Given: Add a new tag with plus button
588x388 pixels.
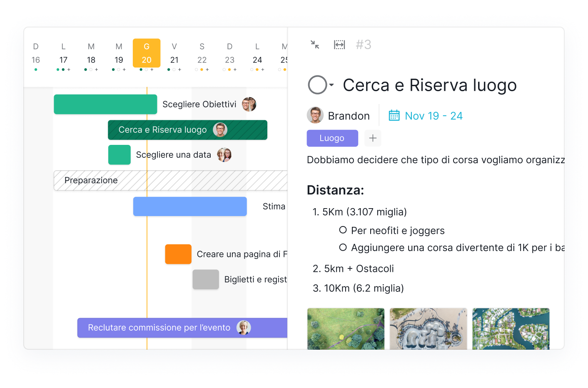Looking at the screenshot, I should [373, 138].
